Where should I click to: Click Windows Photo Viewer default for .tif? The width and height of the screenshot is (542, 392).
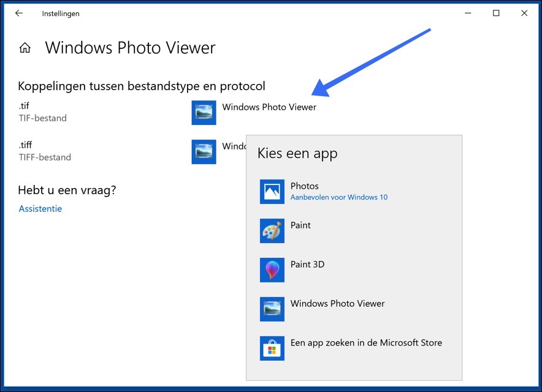[x=254, y=113]
